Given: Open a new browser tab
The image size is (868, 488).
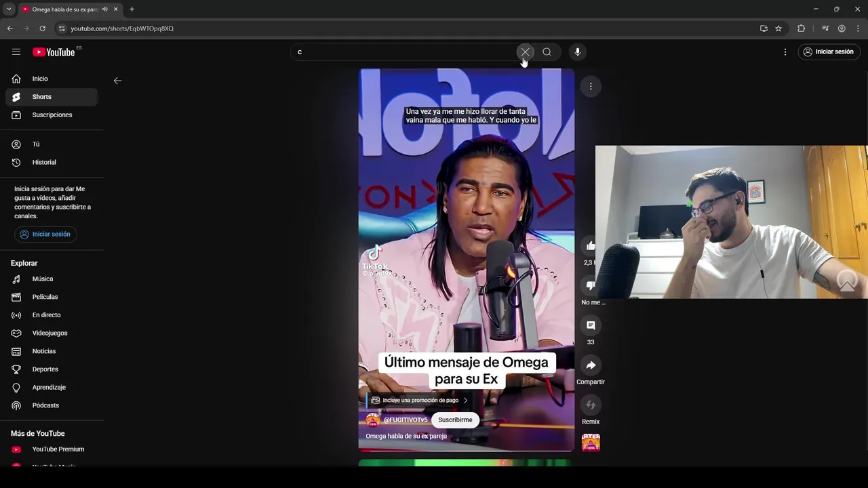Looking at the screenshot, I should click(132, 9).
